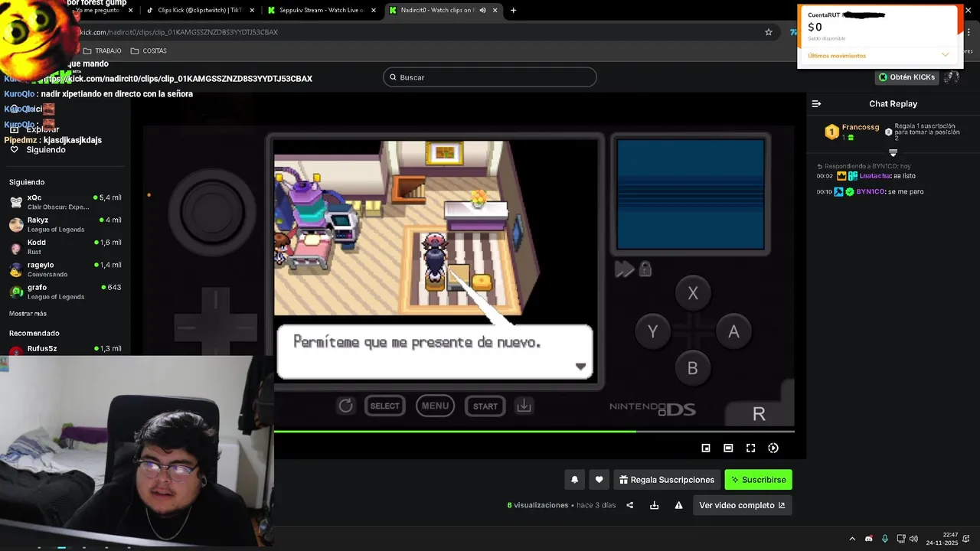Click the browser address bar URL
The height and width of the screenshot is (551, 980).
click(x=179, y=32)
